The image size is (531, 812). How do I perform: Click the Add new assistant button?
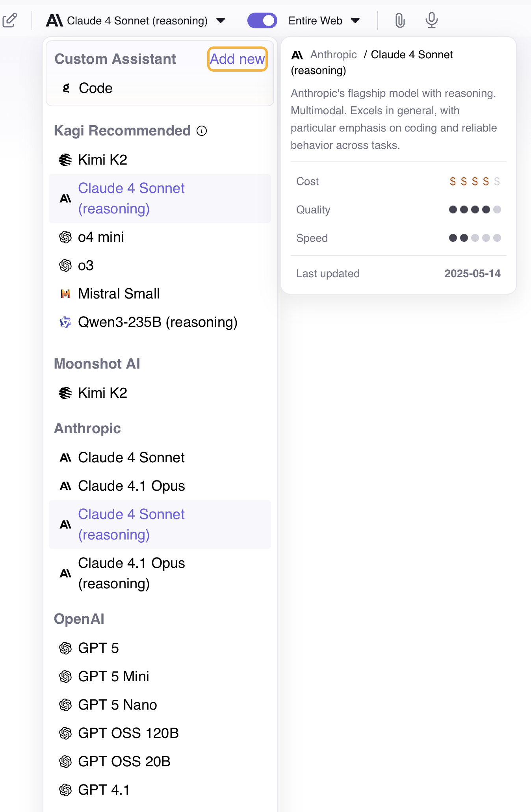(x=237, y=59)
